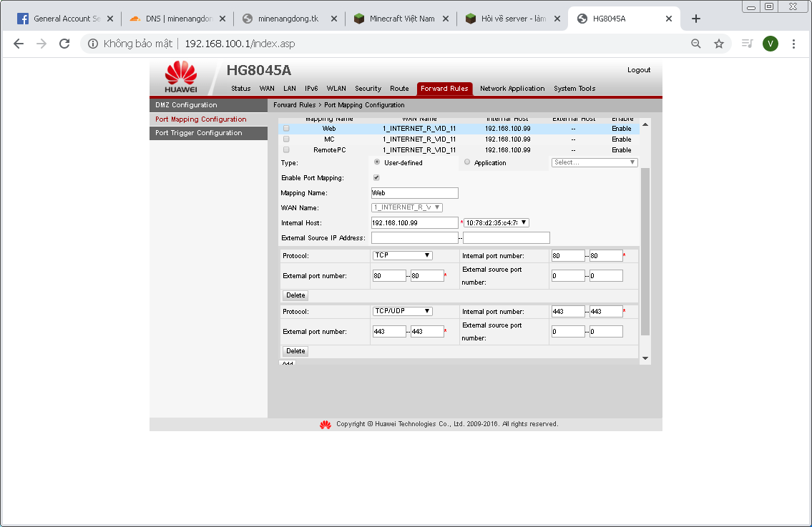Open the internal host MAC address dropdown
Viewport: 812px width, 527px height.
pyautogui.click(x=496, y=222)
